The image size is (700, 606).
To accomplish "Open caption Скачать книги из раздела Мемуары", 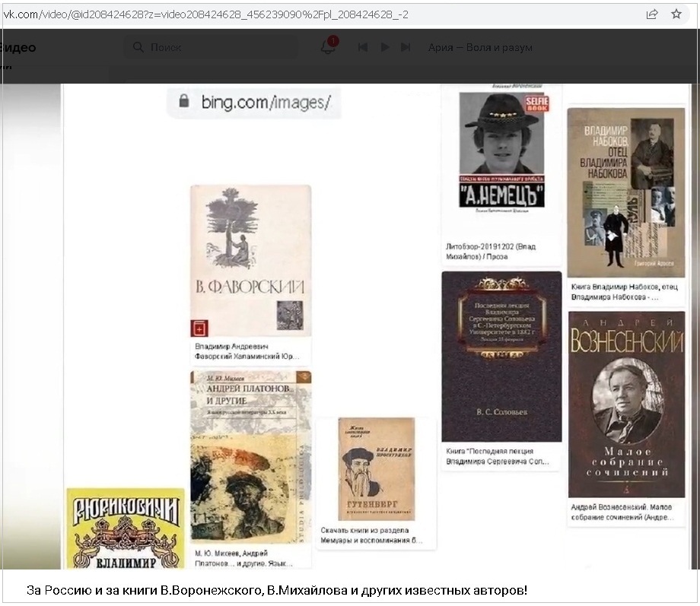I will (x=371, y=535).
